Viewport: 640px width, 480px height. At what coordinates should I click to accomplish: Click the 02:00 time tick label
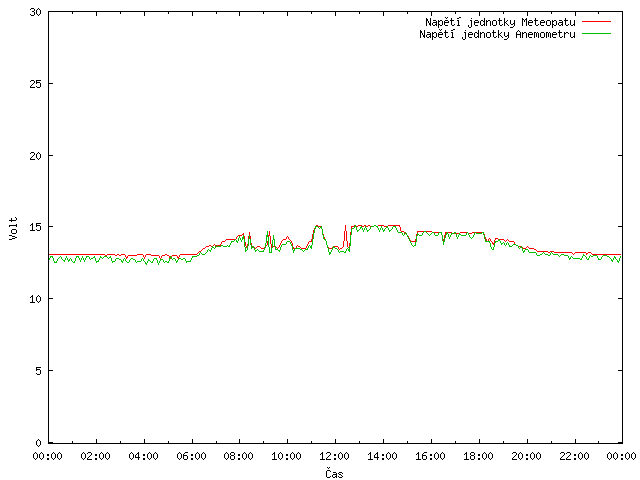coord(96,456)
